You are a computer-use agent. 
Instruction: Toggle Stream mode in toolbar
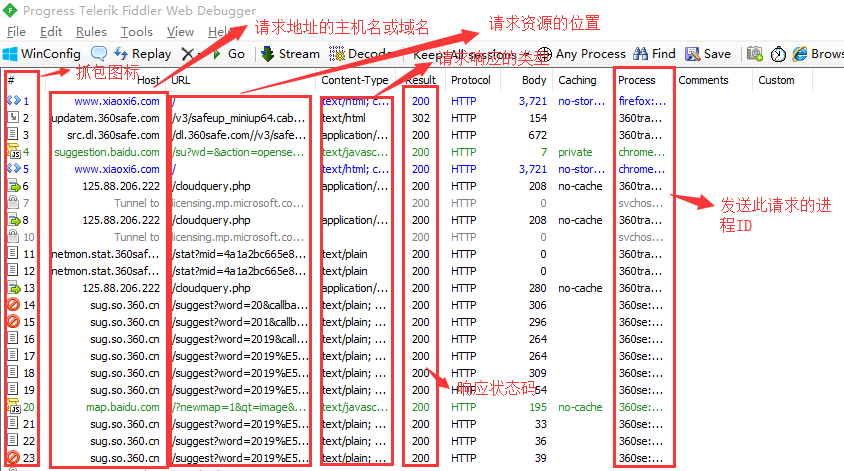click(290, 54)
